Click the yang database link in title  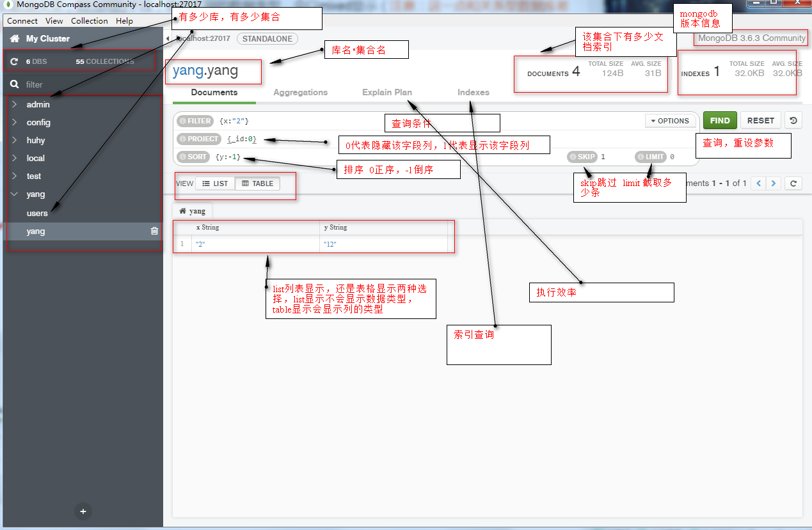point(188,71)
